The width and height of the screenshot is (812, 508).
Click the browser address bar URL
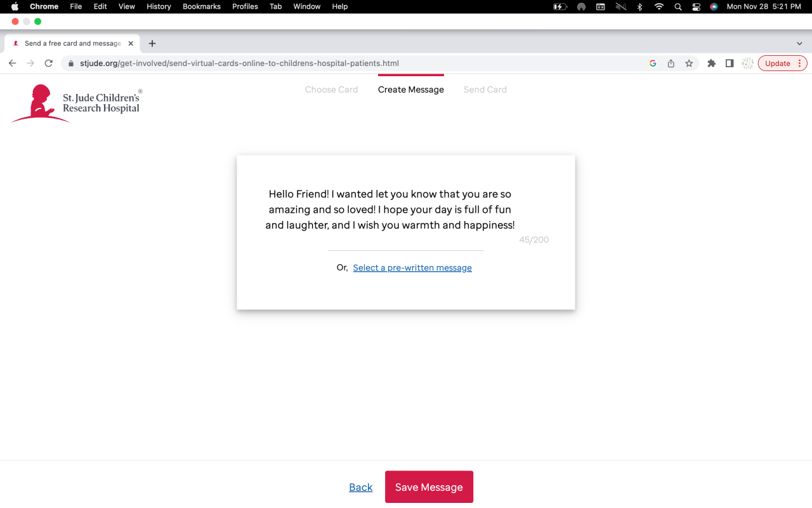[240, 63]
